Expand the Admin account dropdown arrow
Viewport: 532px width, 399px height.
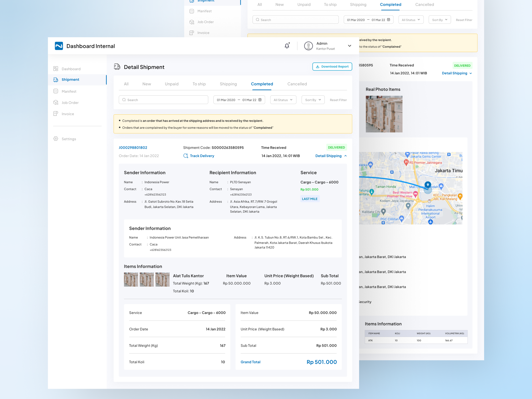point(349,46)
